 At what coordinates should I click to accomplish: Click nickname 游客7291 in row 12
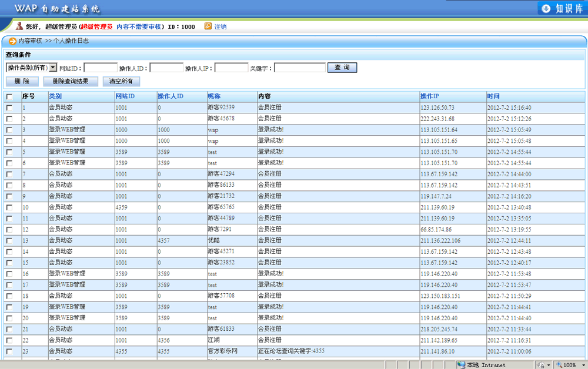[x=220, y=229]
